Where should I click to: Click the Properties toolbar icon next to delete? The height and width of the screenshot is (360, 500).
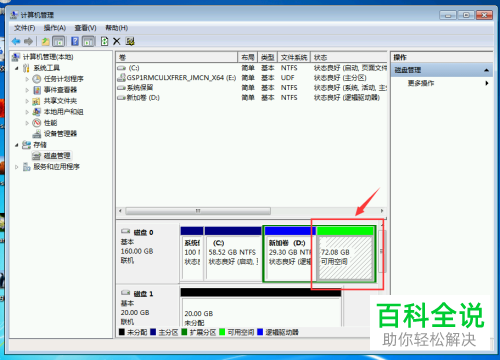(130, 41)
